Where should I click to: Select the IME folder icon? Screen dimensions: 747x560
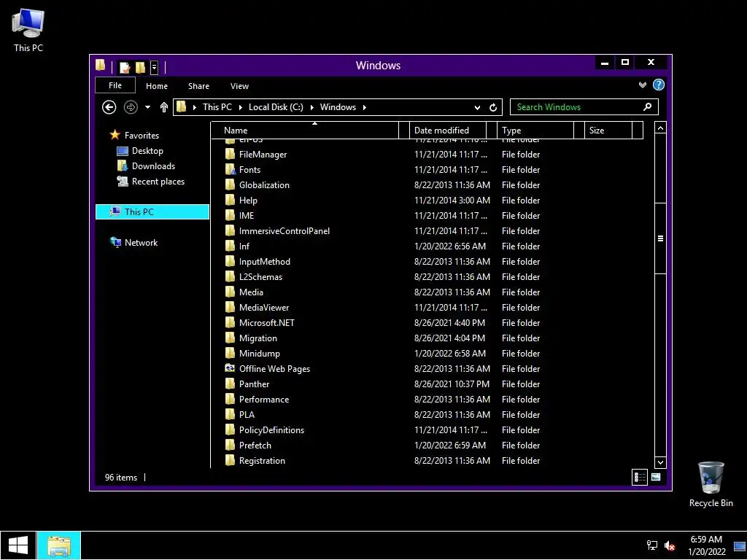(x=230, y=215)
